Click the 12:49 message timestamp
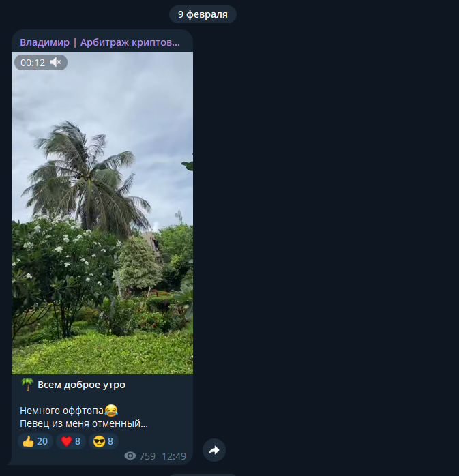Screen dimensions: 459x476 click(174, 456)
